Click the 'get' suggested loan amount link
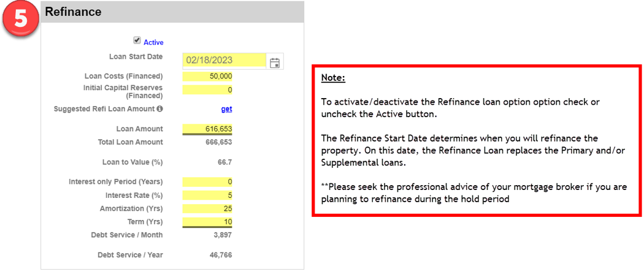644x277 pixels. (226, 109)
